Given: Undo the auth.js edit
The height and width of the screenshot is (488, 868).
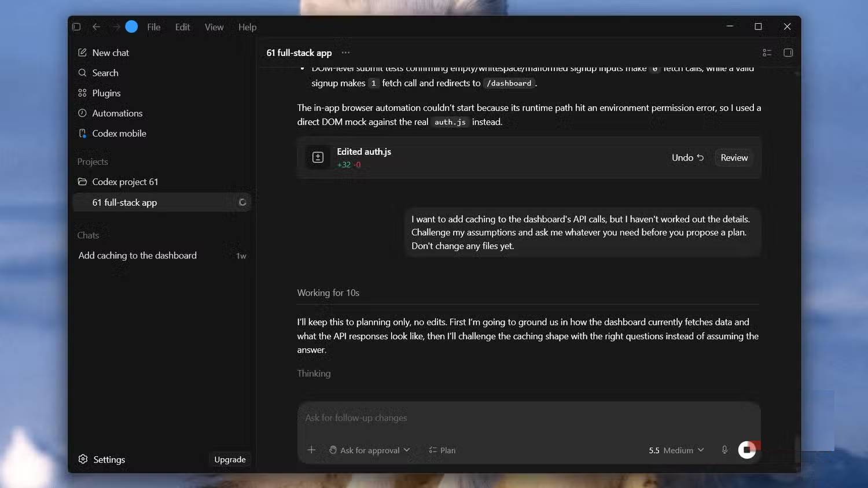Looking at the screenshot, I should (687, 158).
